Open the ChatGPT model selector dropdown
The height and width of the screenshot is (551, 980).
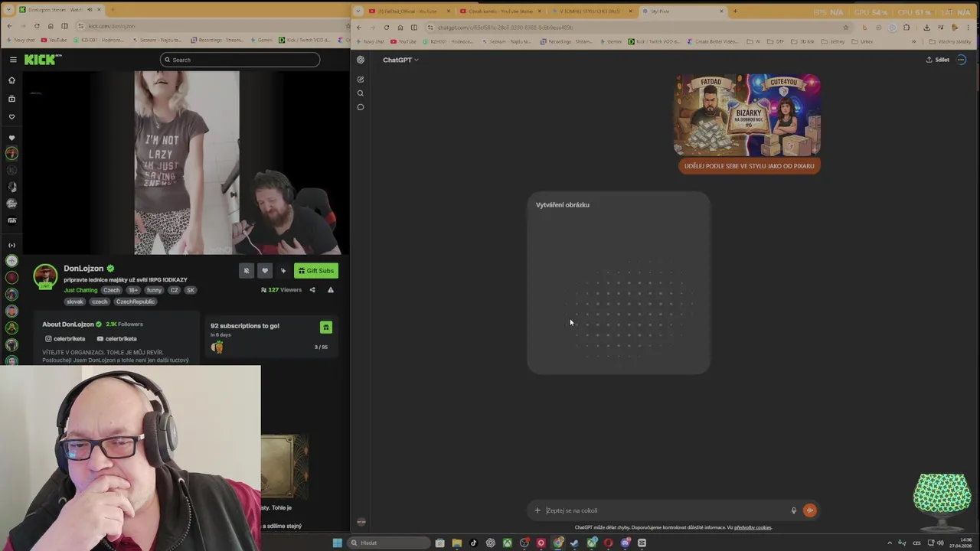click(x=400, y=60)
